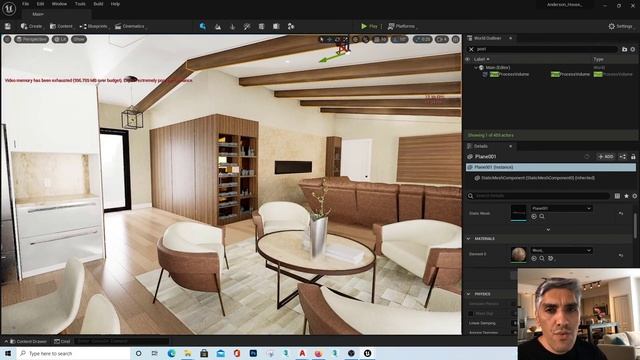The width and height of the screenshot is (640, 360).
Task: Open World Outliner settings gear
Action: [633, 49]
